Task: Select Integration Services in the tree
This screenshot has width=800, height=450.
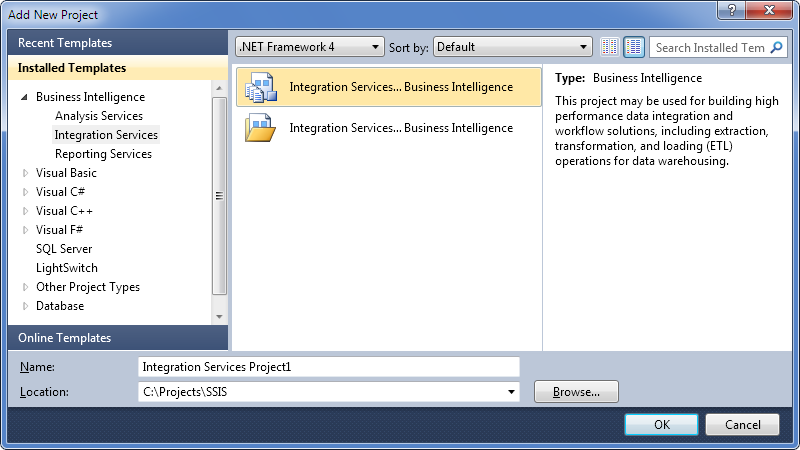Action: coord(106,135)
